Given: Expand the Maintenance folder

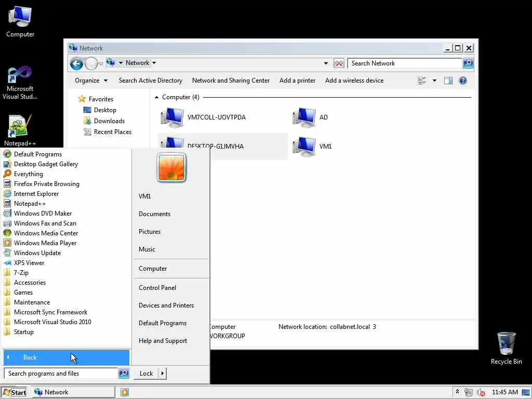Looking at the screenshot, I should tap(32, 302).
